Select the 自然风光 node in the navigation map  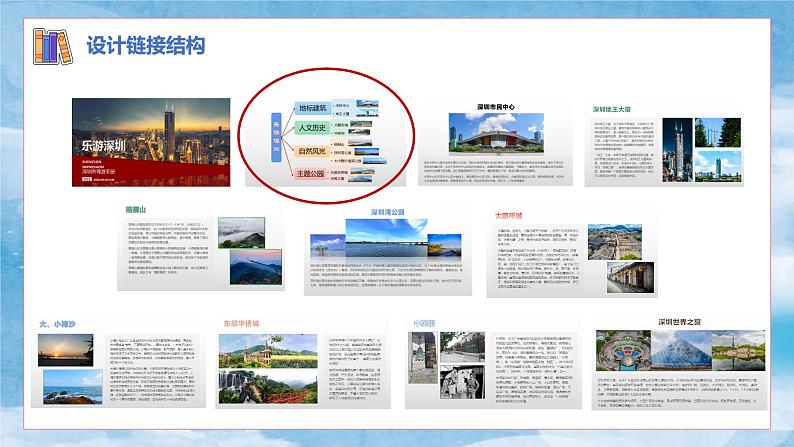[312, 151]
